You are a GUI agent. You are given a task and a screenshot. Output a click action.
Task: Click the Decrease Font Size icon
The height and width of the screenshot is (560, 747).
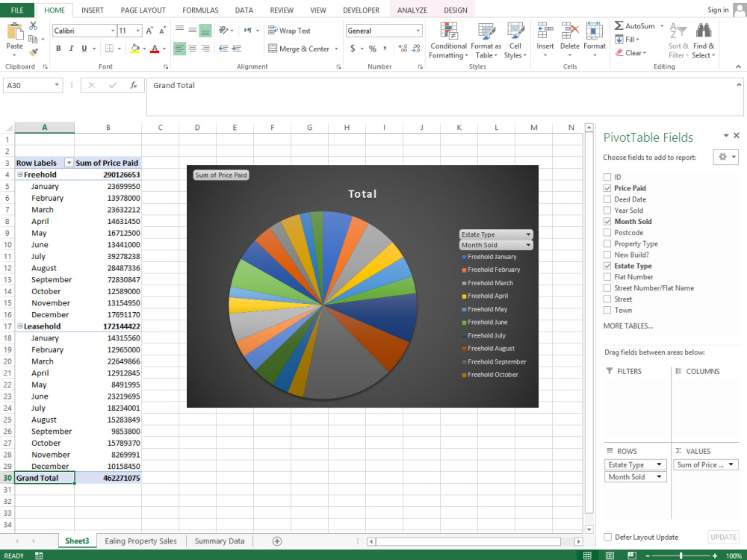tap(162, 31)
